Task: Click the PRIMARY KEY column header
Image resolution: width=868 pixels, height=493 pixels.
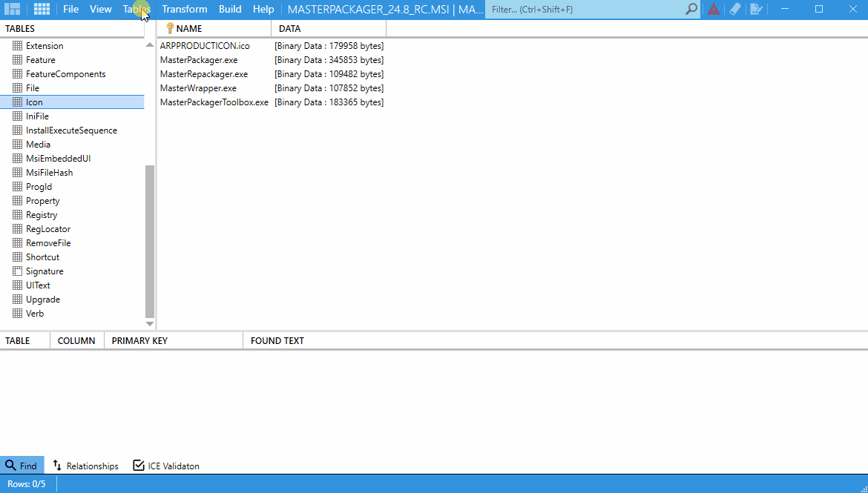Action: [174, 341]
